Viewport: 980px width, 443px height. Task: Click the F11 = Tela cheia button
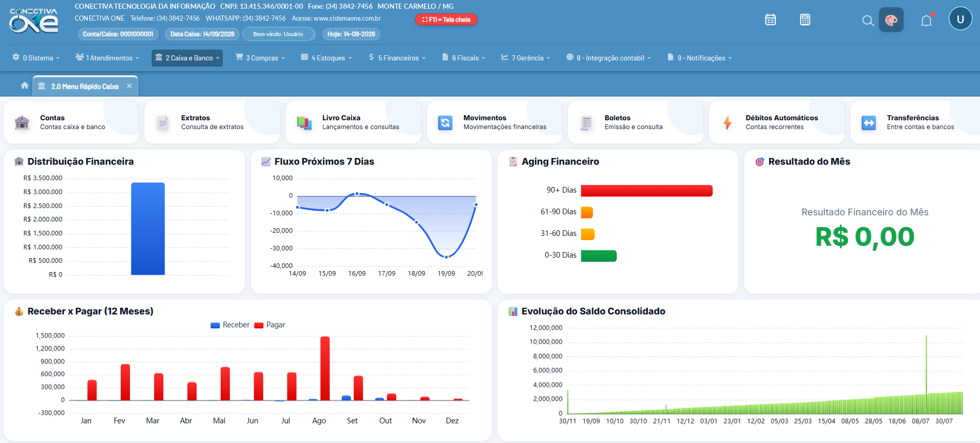446,20
